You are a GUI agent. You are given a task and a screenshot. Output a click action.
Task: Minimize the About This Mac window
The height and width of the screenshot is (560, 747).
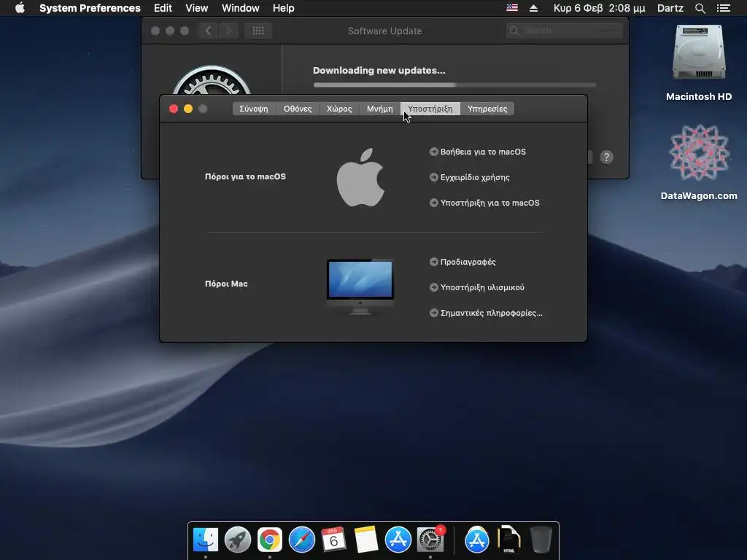click(x=188, y=109)
